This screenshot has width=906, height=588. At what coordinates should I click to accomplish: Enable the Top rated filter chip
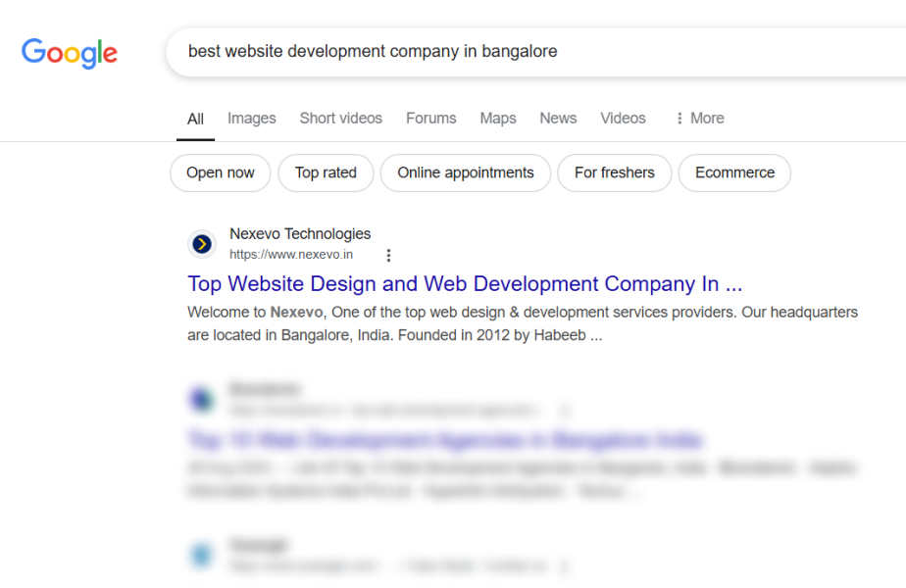click(326, 172)
